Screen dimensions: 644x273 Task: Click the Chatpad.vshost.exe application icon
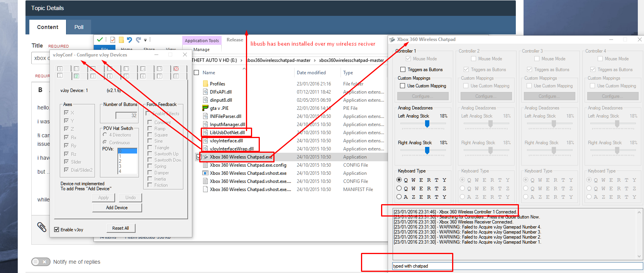205,173
